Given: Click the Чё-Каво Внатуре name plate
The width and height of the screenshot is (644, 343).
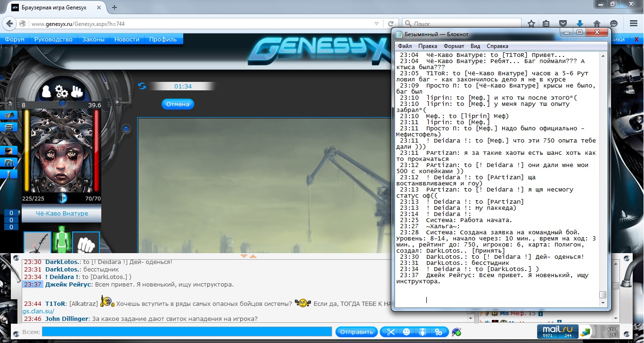Looking at the screenshot, I should (62, 213).
